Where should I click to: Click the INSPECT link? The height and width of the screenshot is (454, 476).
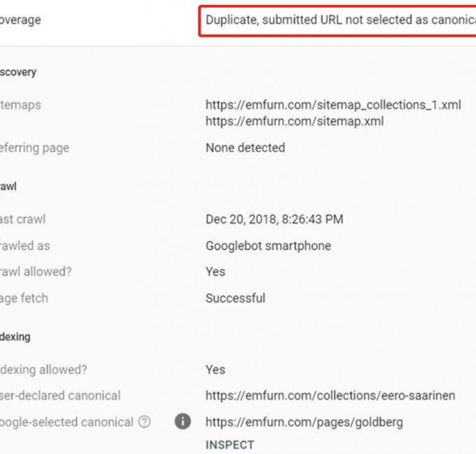coord(230,445)
